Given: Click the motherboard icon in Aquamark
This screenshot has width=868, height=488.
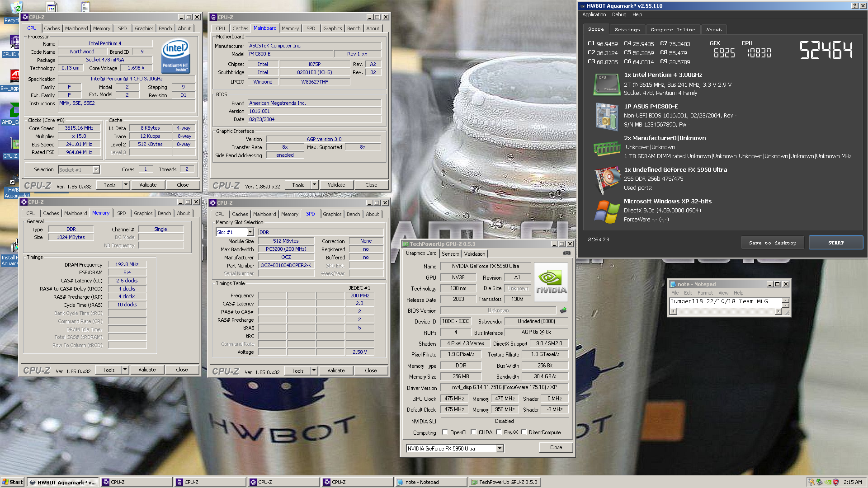Looking at the screenshot, I should pos(606,116).
